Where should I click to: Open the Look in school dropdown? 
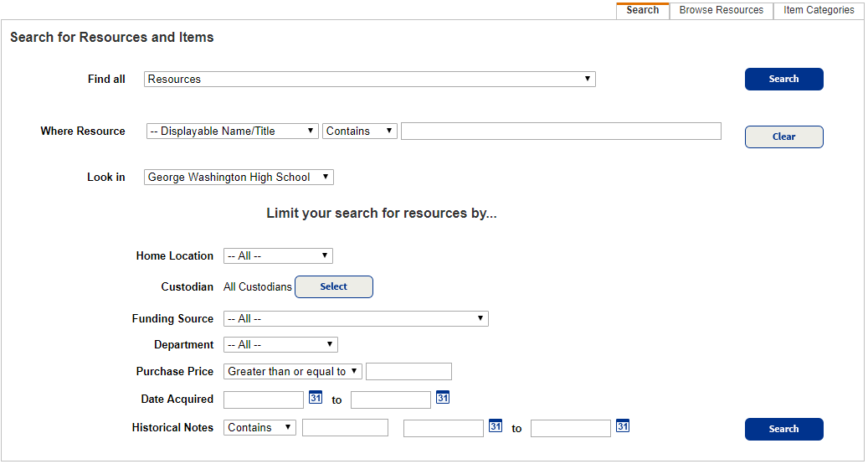click(239, 178)
